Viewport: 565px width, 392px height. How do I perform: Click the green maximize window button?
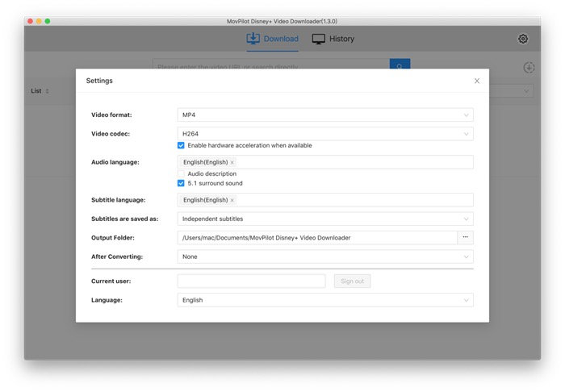(48, 21)
